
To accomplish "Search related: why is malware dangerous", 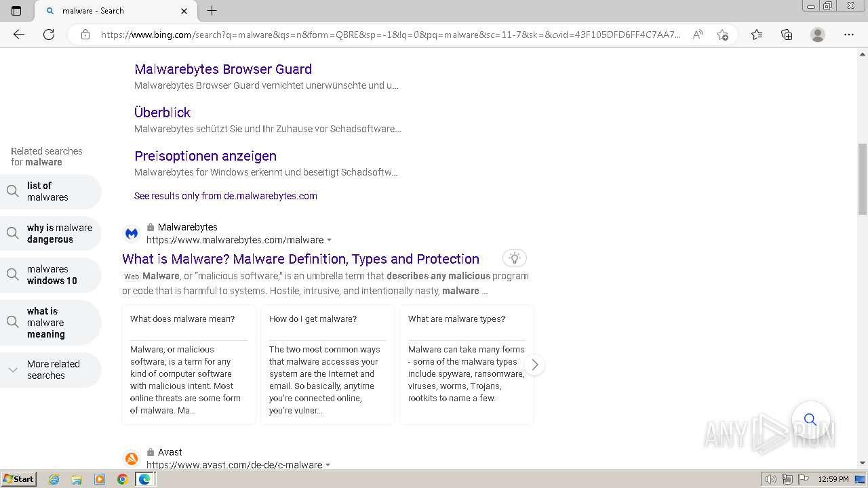I will click(x=51, y=234).
